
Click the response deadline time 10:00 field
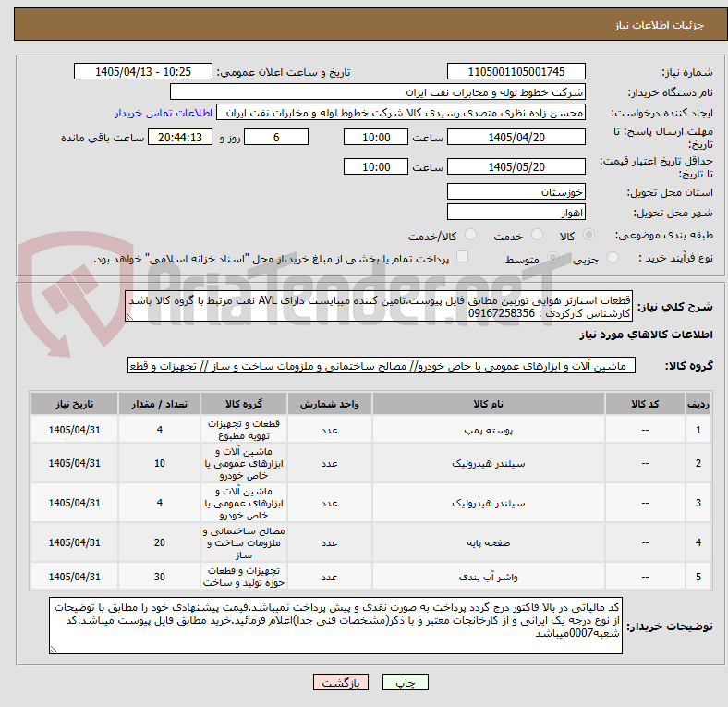click(376, 137)
